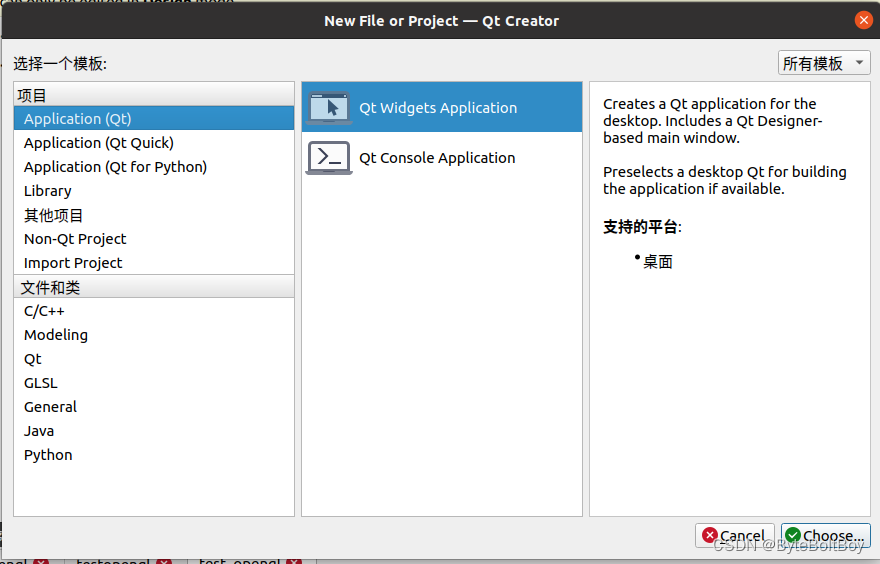Select the Modeling file category

click(x=154, y=334)
